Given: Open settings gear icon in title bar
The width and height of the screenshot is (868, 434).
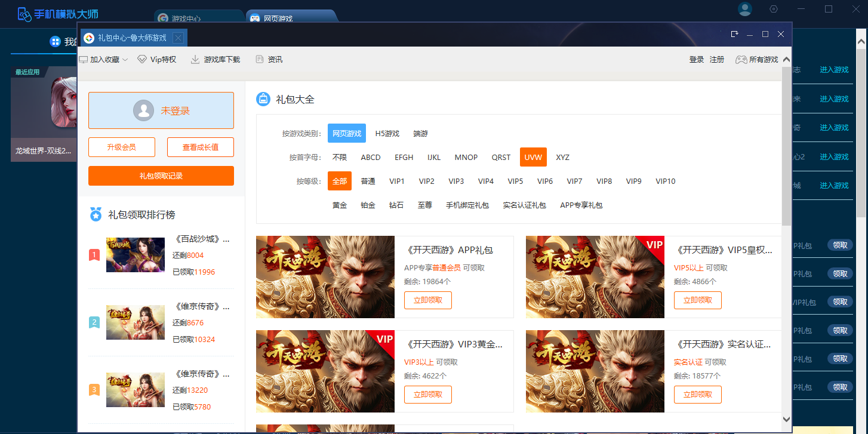Looking at the screenshot, I should point(774,9).
